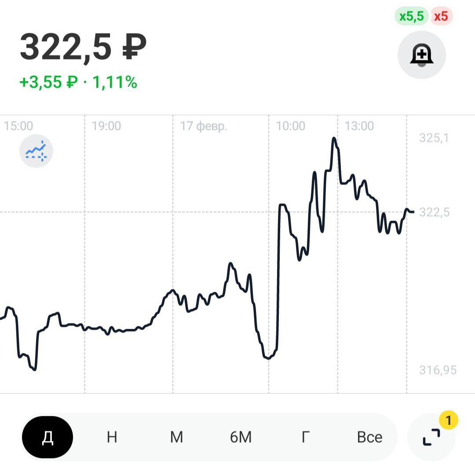Click the 13:00 time marker
Image resolution: width=475 pixels, height=476 pixels.
[359, 126]
